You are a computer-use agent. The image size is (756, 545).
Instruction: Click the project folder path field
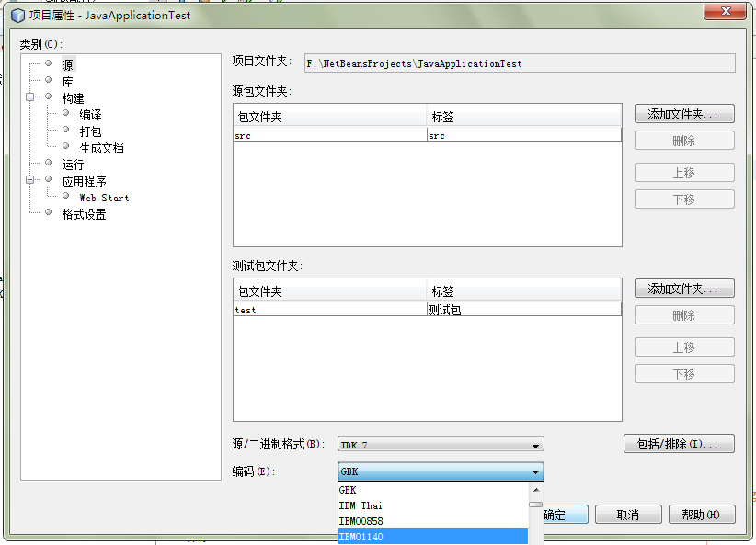pos(520,63)
